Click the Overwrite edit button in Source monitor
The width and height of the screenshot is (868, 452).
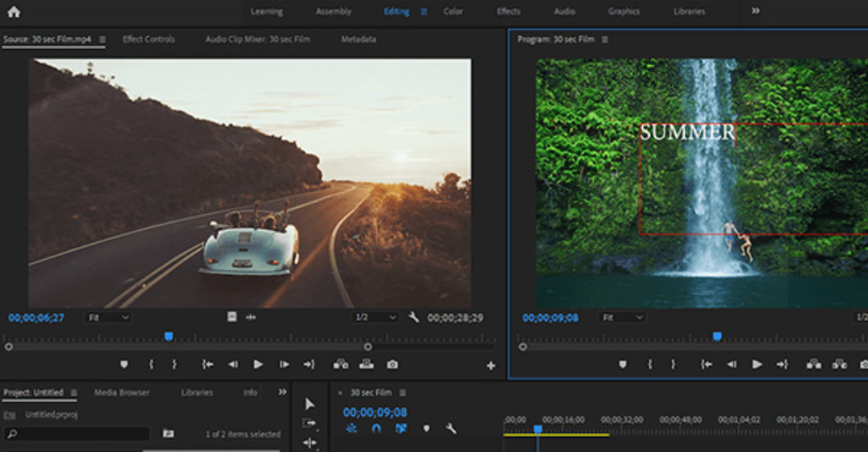pyautogui.click(x=366, y=364)
